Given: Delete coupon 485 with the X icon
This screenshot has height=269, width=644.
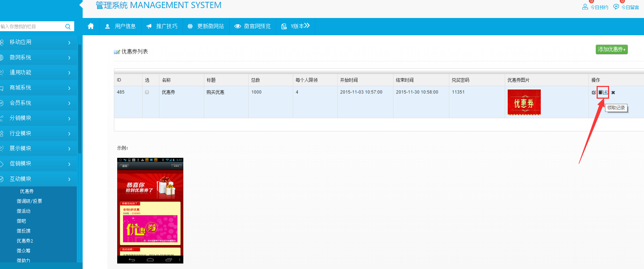Looking at the screenshot, I should 613,92.
